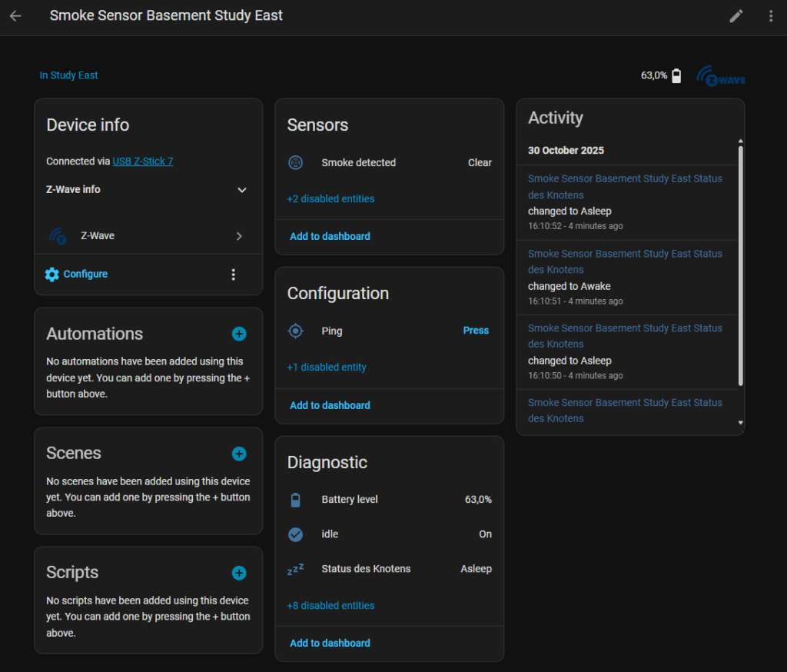Open the three-dot menu in top bar
The image size is (787, 672).
(771, 16)
